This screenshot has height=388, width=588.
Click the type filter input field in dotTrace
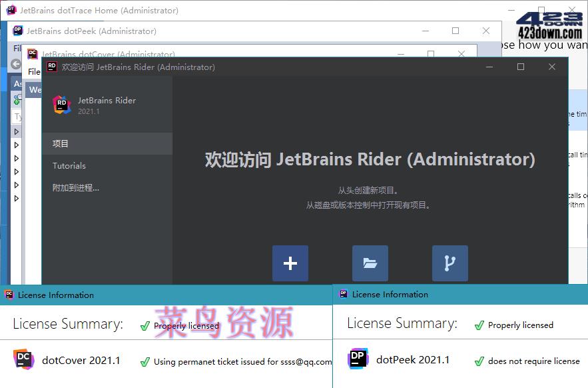pyautogui.click(x=15, y=117)
